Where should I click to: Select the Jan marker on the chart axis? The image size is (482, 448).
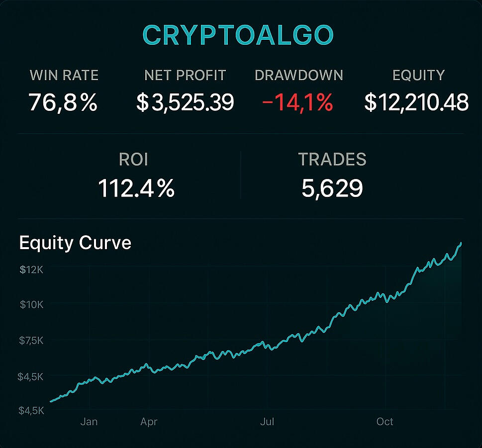pyautogui.click(x=89, y=422)
